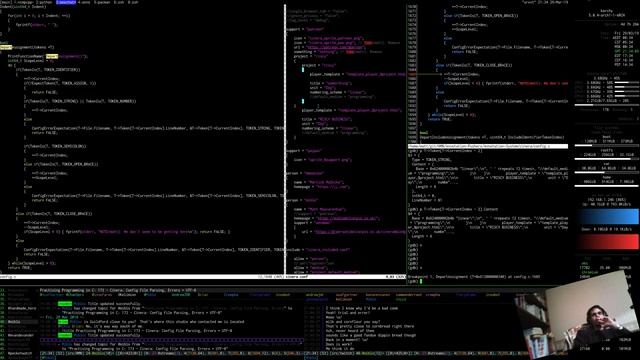The width and height of the screenshot is (640, 360).
Task: Click the TOKEN_SEMICOLON check line in left pane
Action: click(x=55, y=146)
